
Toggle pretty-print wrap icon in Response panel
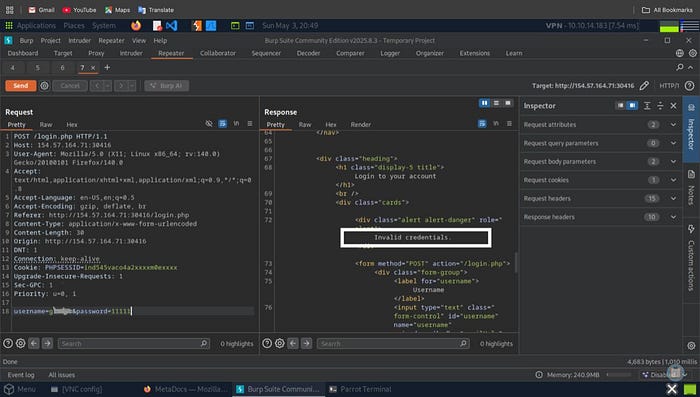point(482,124)
